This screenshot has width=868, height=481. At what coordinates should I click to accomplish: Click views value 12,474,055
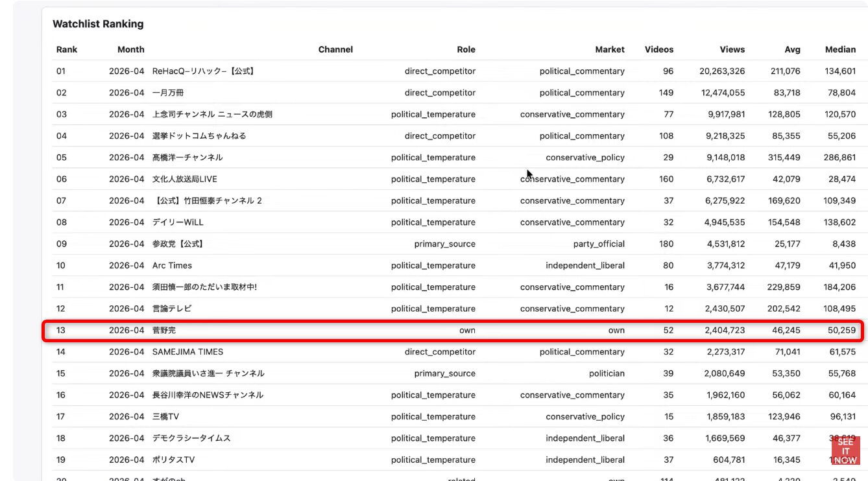[x=723, y=93]
